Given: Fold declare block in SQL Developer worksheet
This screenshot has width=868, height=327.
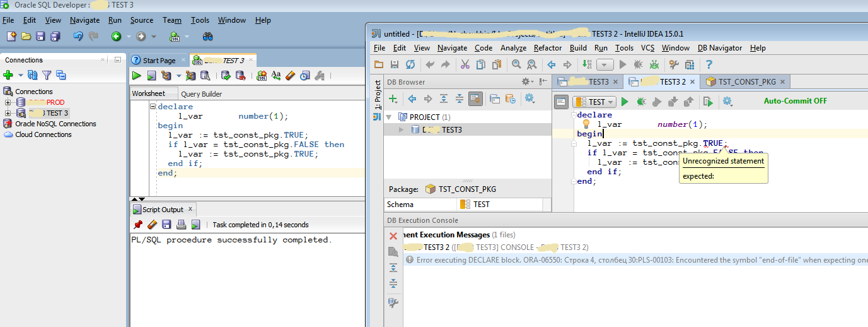Looking at the screenshot, I should [153, 107].
